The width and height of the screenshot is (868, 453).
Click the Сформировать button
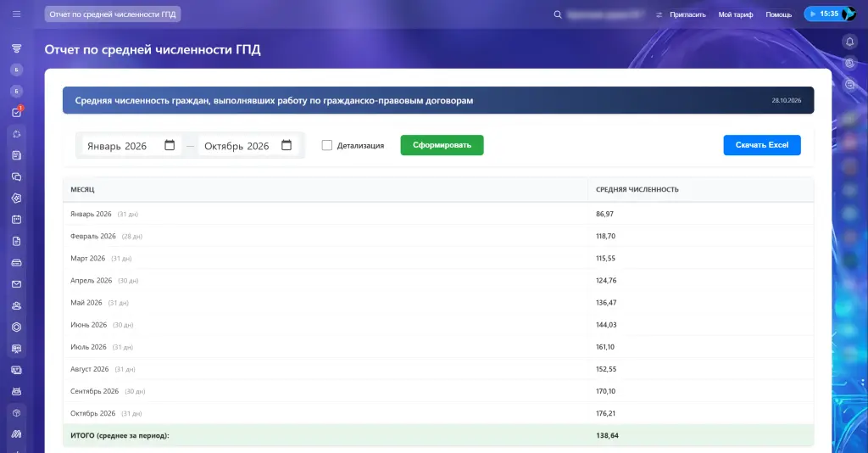click(442, 145)
